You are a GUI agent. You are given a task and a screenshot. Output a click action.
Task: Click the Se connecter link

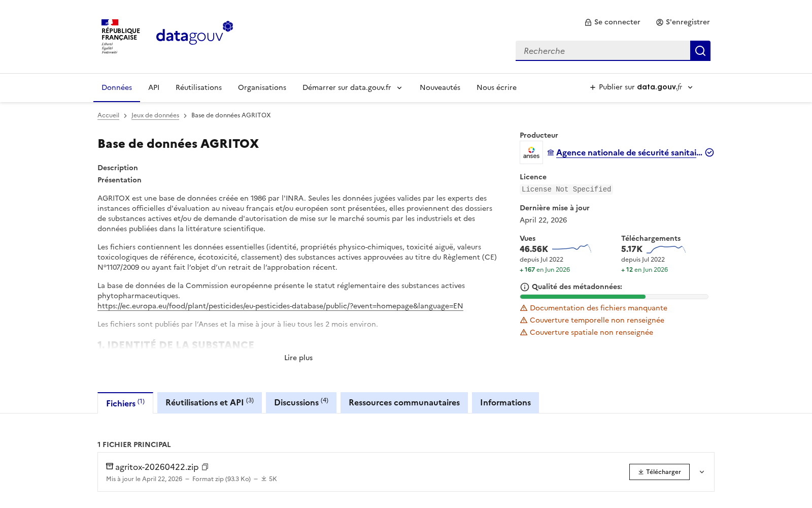click(613, 22)
